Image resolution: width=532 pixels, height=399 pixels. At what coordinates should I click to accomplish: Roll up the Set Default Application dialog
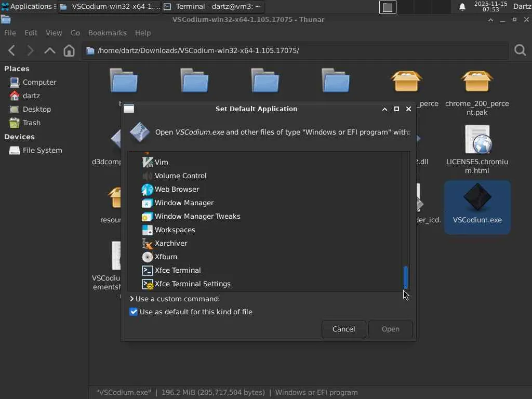coord(384,109)
